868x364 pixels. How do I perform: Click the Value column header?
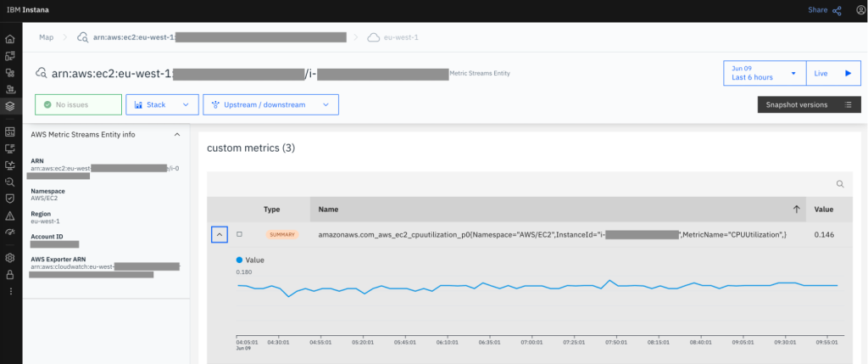click(x=824, y=210)
